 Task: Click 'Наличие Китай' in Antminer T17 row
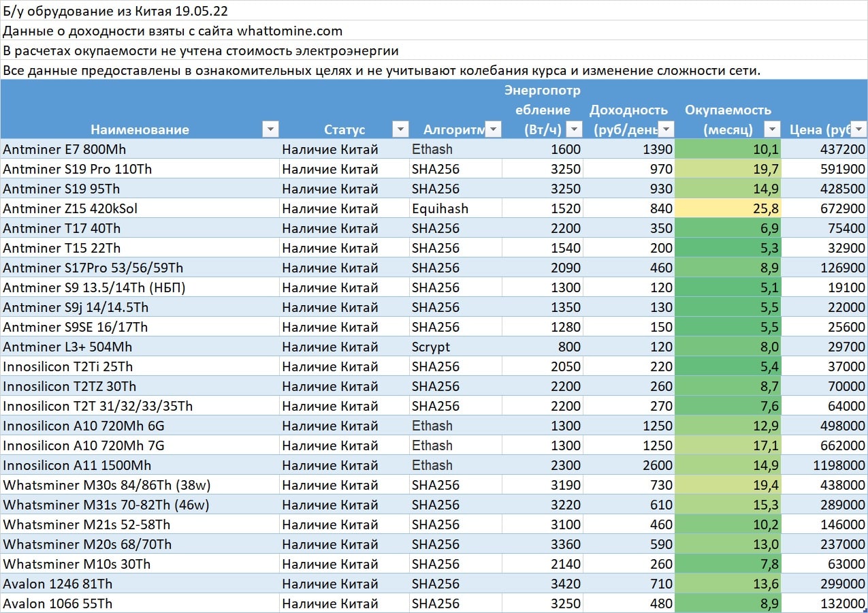344,228
